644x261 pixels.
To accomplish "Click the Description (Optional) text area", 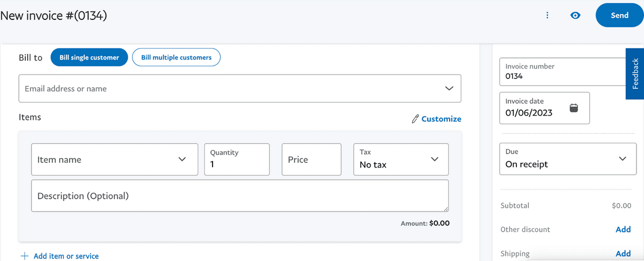I will [x=240, y=196].
